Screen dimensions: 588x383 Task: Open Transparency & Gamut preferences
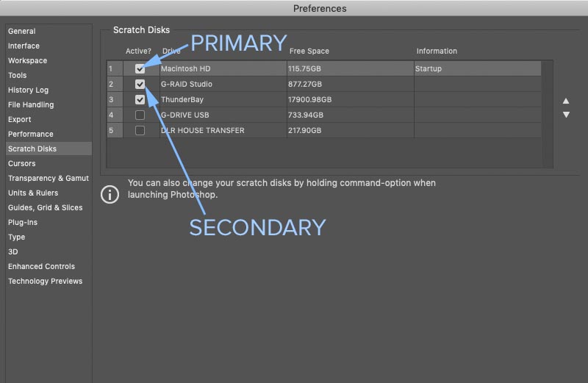click(x=49, y=178)
